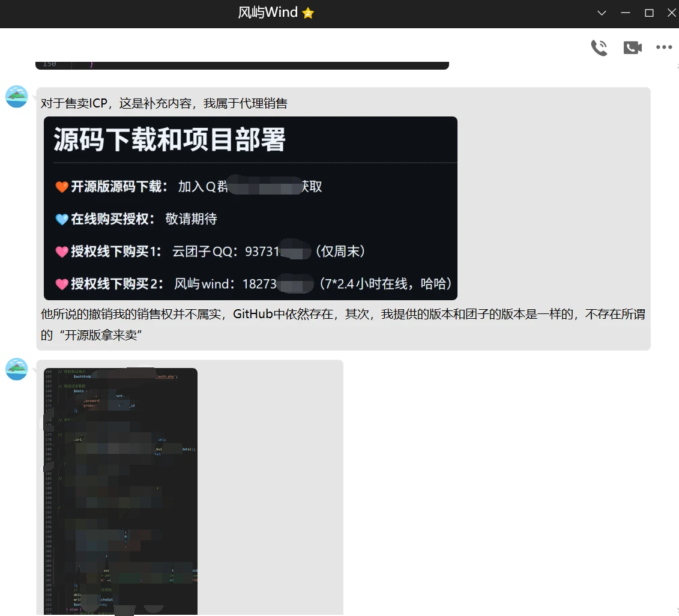Click the contact name 风屿Wind in title
This screenshot has height=616, width=679.
coord(268,13)
